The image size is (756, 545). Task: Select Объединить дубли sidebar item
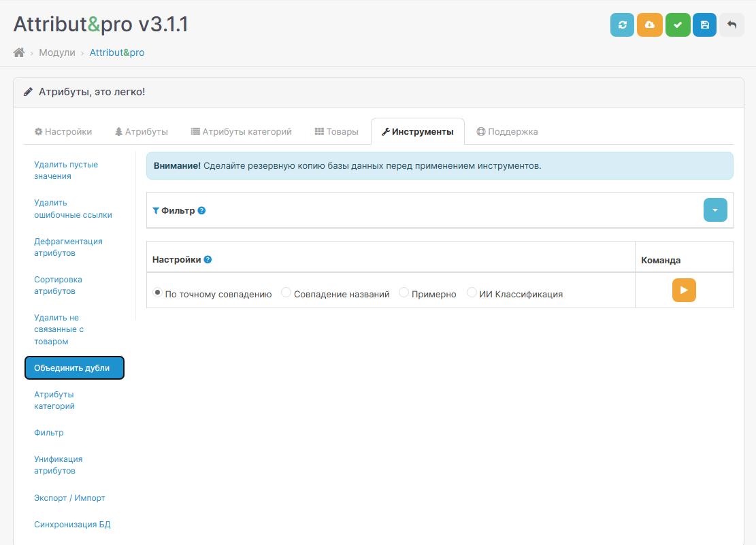coord(74,368)
